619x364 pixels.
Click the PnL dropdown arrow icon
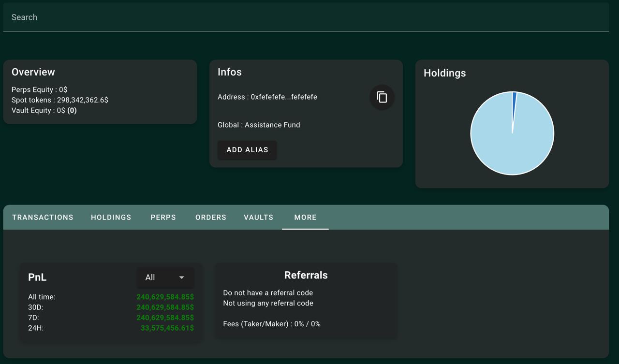[182, 277]
